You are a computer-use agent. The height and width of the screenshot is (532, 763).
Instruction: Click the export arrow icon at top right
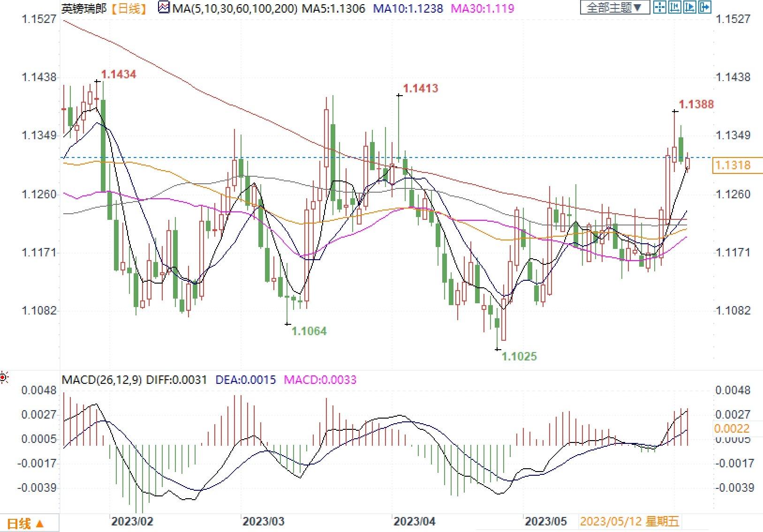(x=705, y=7)
